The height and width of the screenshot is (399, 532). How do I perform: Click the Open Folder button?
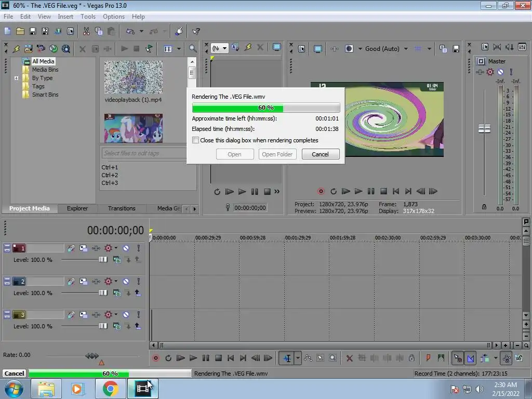pyautogui.click(x=277, y=154)
